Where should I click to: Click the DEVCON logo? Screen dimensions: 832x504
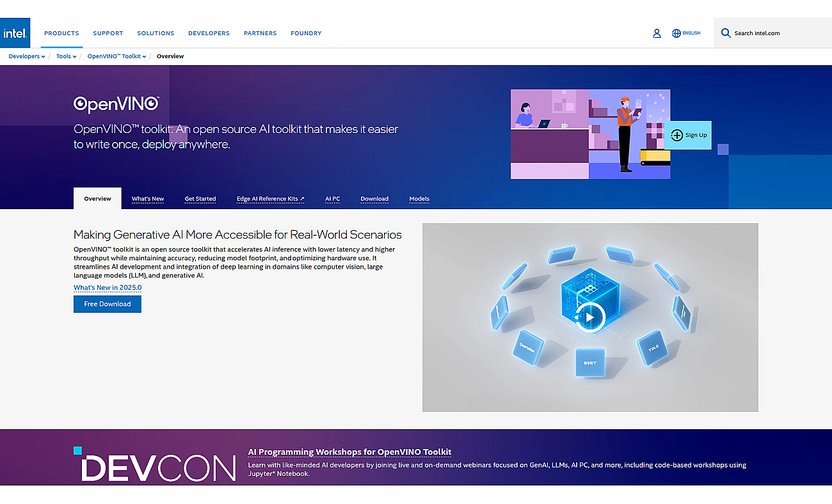click(155, 464)
